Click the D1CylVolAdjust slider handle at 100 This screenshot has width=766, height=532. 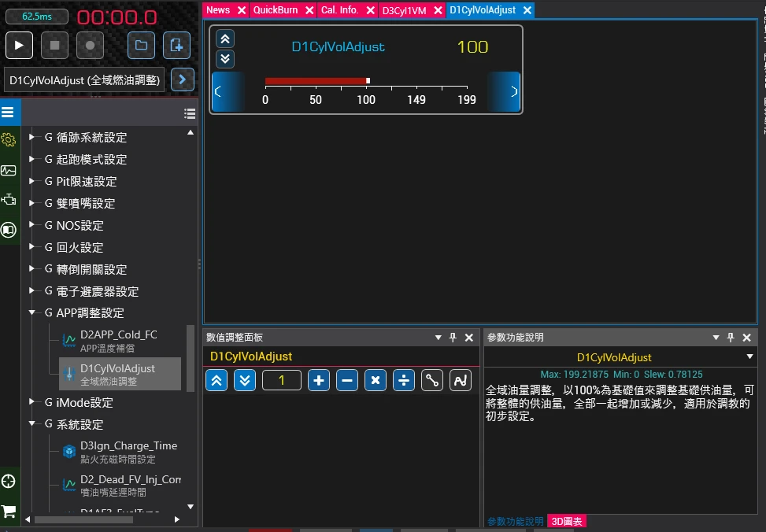368,80
